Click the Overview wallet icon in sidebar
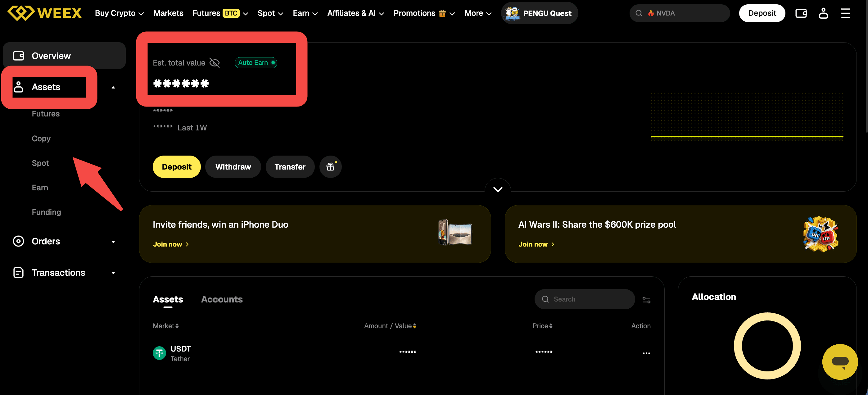868x395 pixels. [x=18, y=56]
